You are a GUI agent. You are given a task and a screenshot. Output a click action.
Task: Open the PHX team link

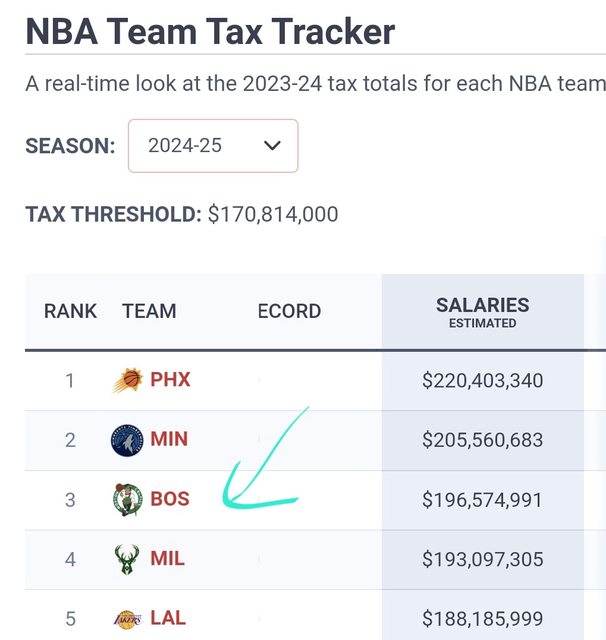click(x=170, y=380)
